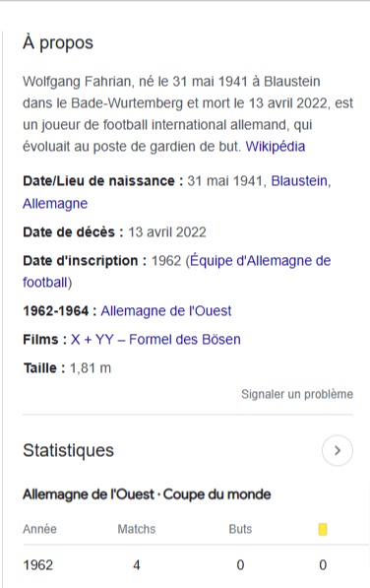370x588 pixels.
Task: Click the 1962 year row entry
Action: tap(37, 565)
